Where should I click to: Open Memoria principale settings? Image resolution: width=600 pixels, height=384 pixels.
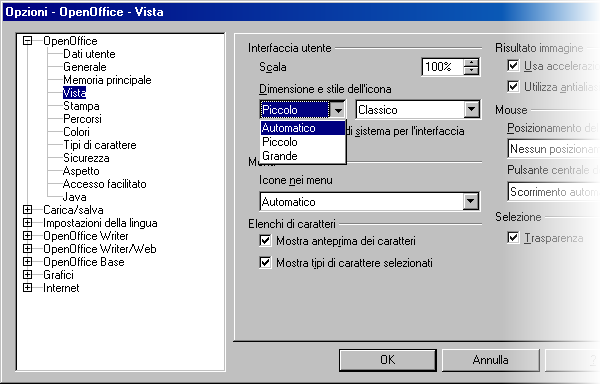[107, 80]
